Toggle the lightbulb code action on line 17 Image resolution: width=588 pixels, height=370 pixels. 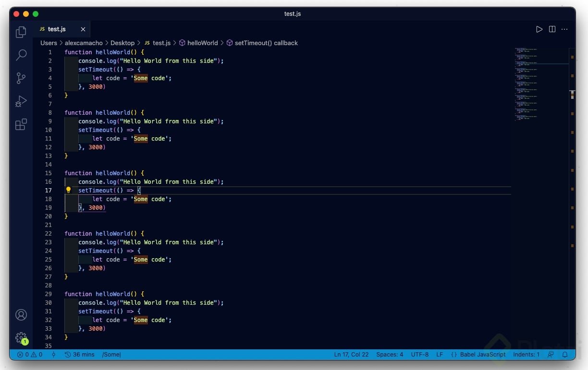coord(68,190)
